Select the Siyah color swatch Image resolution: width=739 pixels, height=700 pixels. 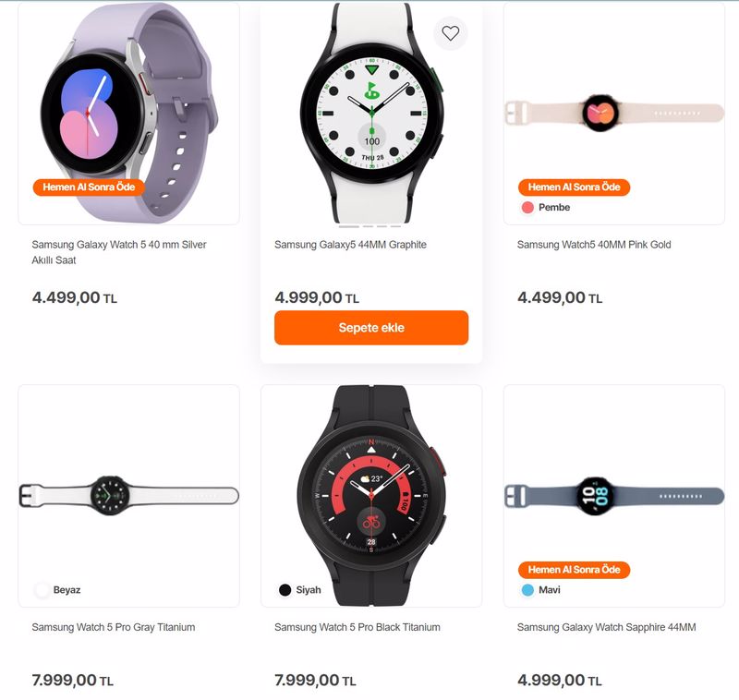(x=285, y=590)
